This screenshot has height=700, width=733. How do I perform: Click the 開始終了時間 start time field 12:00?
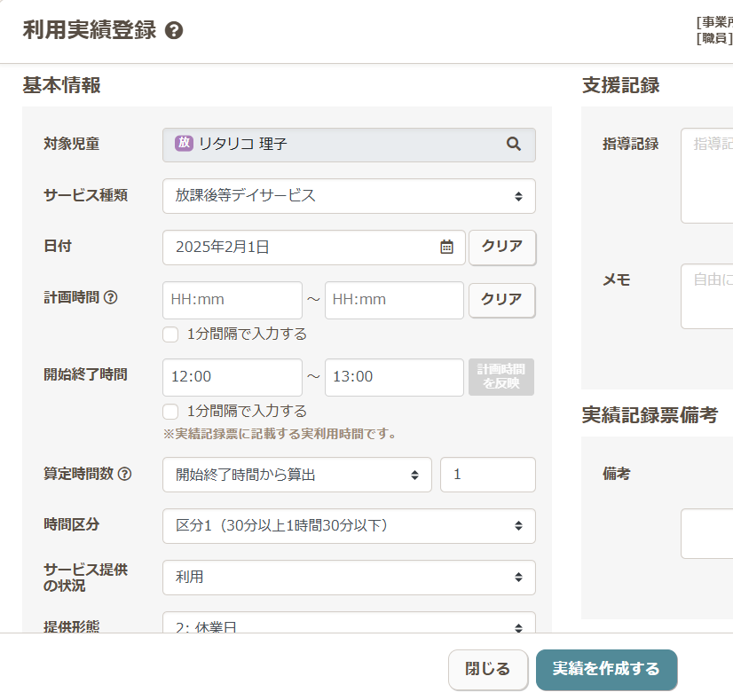[232, 377]
